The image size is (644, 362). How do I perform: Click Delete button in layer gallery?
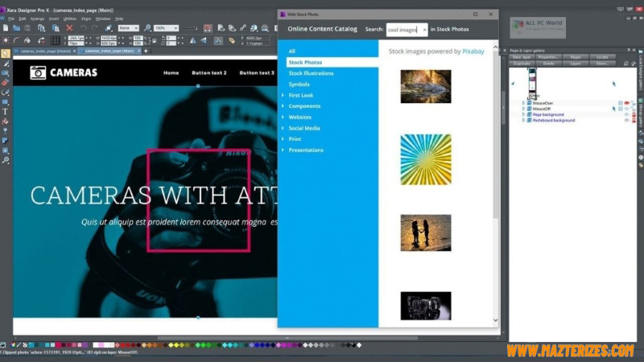click(548, 64)
